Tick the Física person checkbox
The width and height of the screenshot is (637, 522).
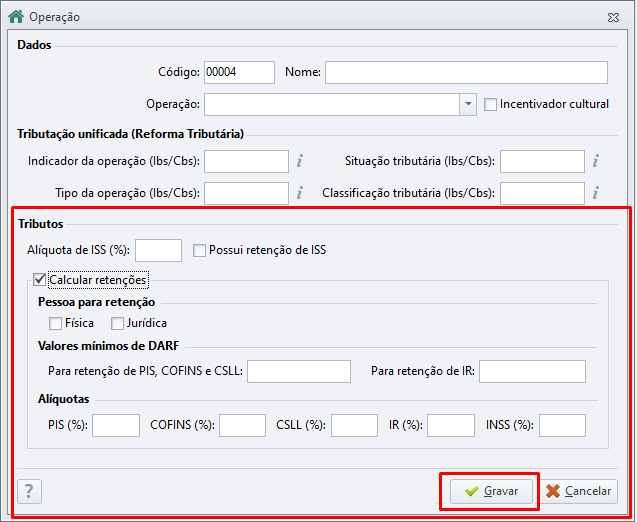[x=56, y=323]
